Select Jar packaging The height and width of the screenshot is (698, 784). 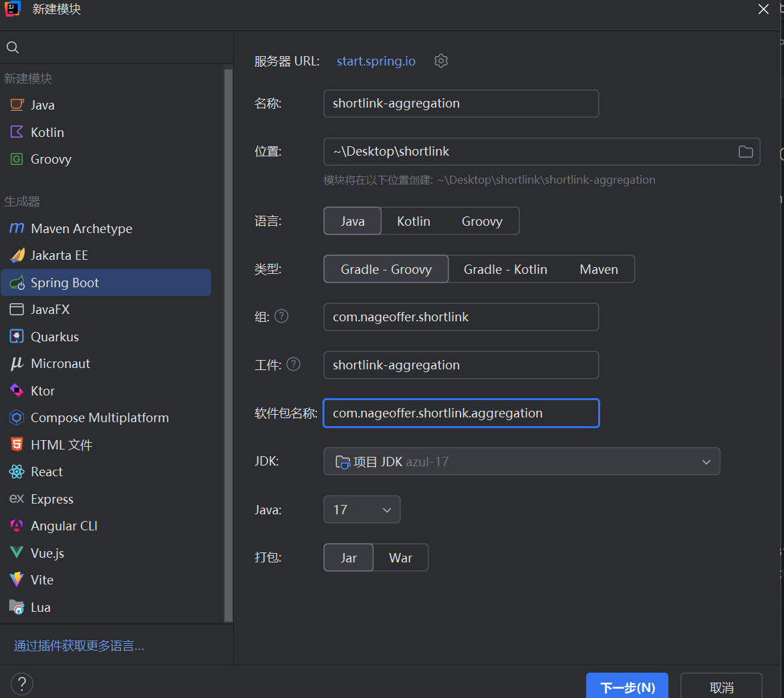pos(348,557)
